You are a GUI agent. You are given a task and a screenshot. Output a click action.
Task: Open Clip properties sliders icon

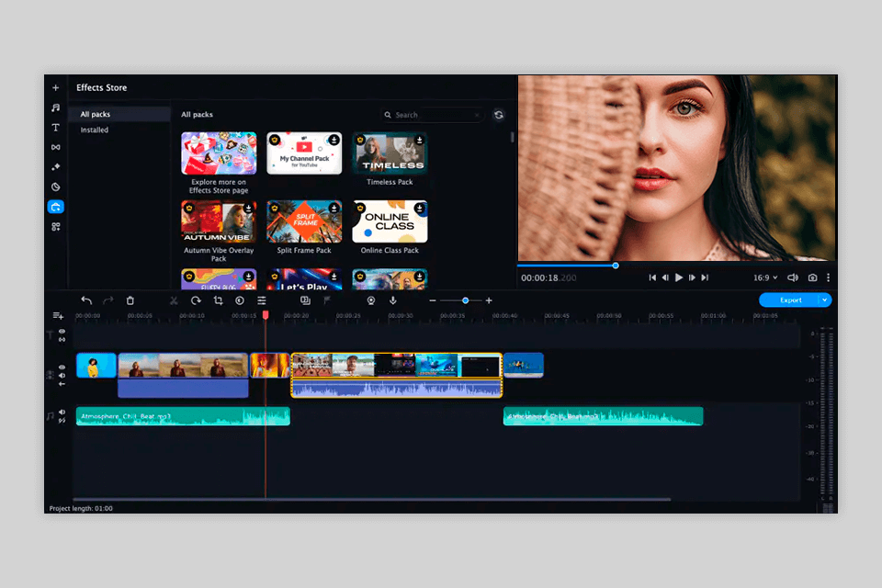tap(262, 300)
